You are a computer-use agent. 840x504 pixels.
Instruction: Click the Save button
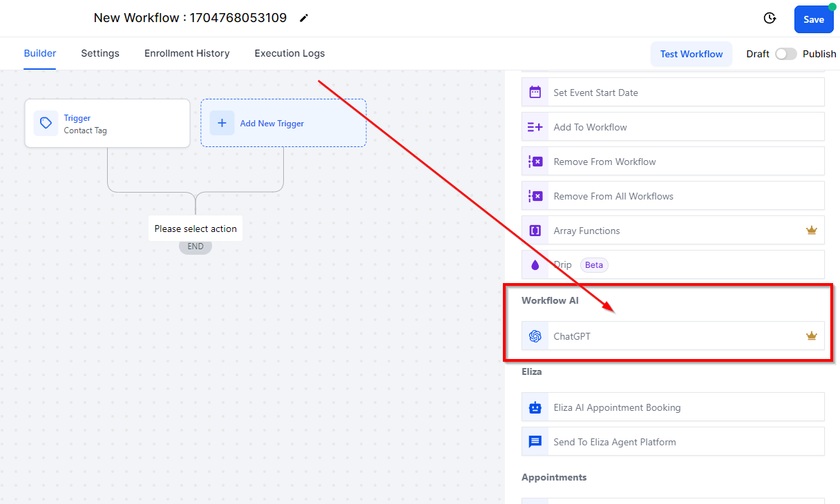(814, 19)
